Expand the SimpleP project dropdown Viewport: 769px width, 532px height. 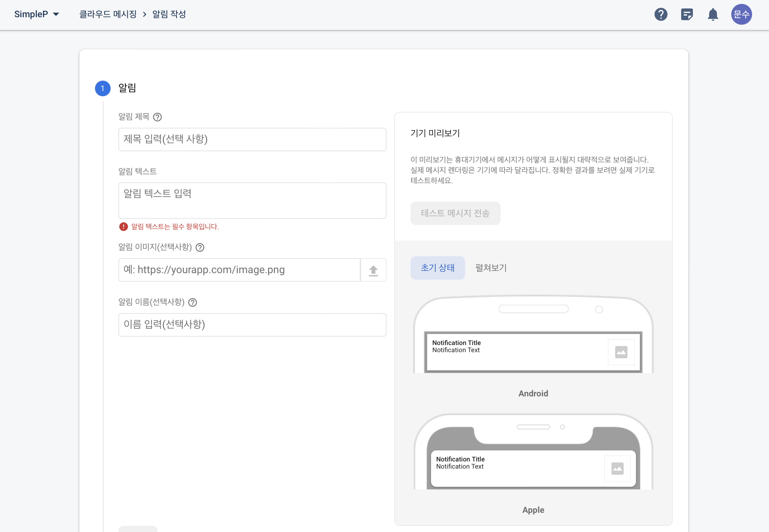(x=37, y=14)
